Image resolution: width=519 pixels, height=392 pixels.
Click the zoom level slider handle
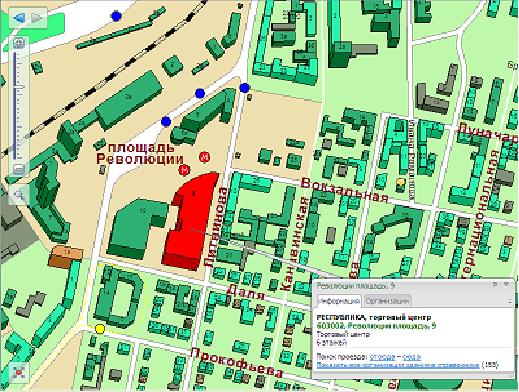19,87
